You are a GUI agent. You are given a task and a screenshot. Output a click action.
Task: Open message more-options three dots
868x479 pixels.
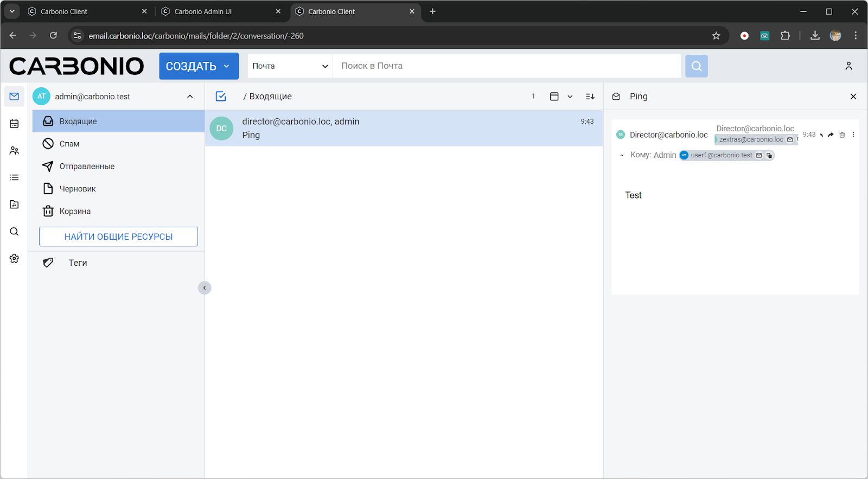pos(853,135)
